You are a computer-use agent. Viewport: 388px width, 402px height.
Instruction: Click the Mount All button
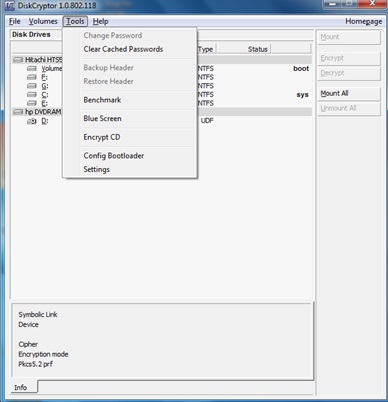click(348, 93)
